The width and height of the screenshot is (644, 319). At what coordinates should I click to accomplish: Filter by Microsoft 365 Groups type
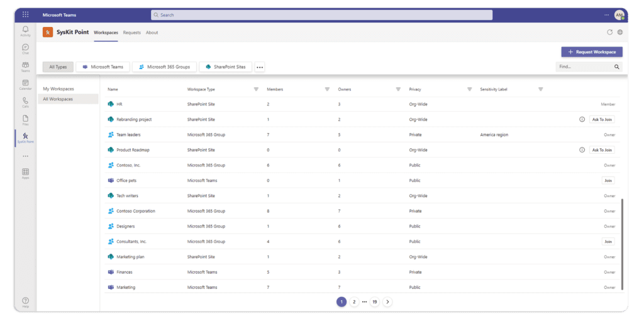pos(164,67)
